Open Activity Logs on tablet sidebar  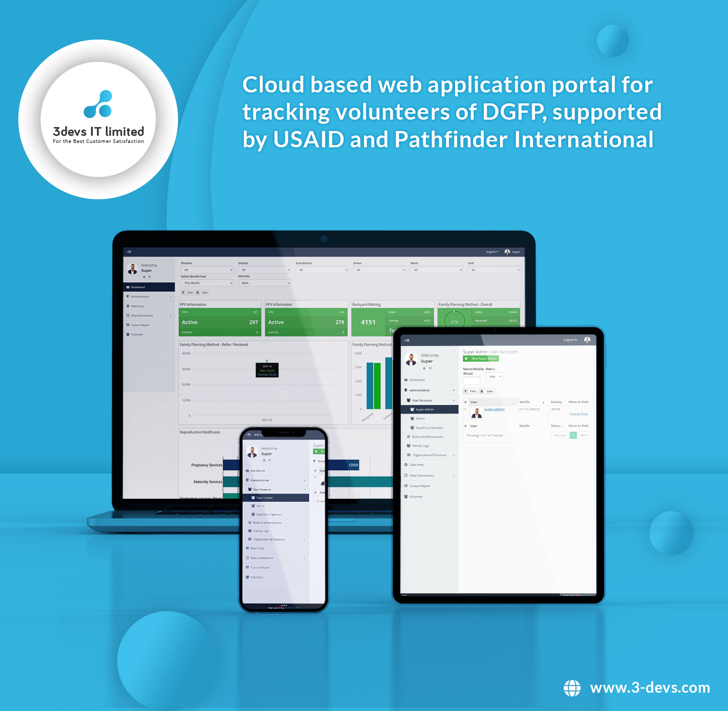click(x=429, y=445)
